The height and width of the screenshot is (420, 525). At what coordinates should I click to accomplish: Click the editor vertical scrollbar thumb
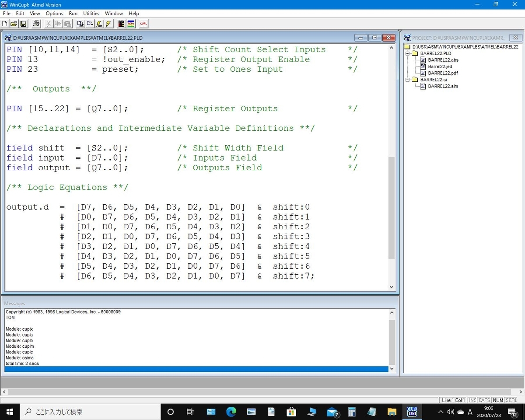[x=391, y=207]
